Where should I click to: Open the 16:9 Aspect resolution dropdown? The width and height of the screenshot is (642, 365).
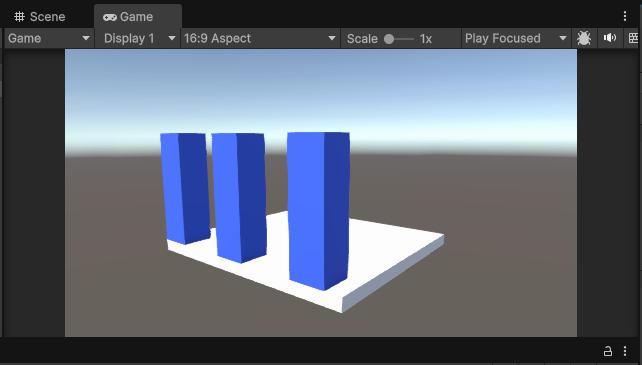coord(260,39)
